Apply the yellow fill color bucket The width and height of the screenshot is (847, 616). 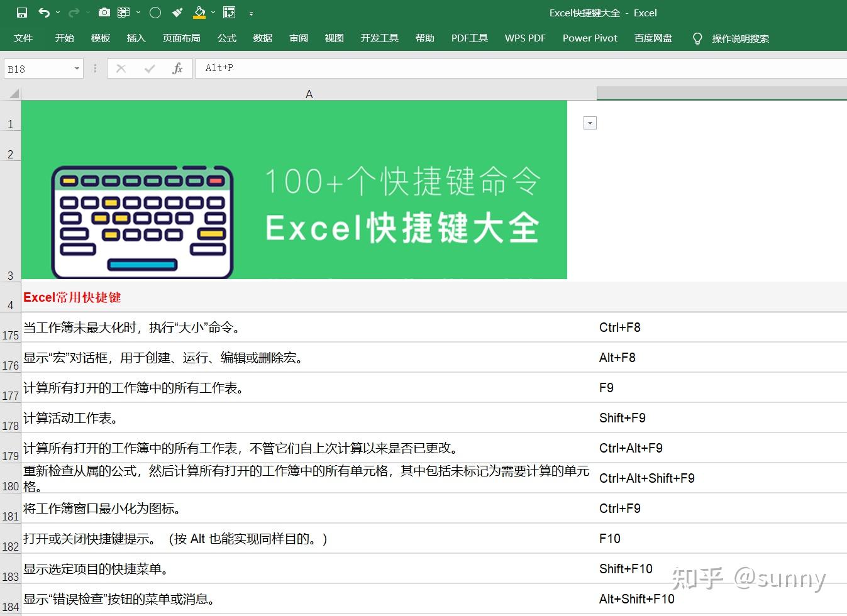(x=199, y=13)
